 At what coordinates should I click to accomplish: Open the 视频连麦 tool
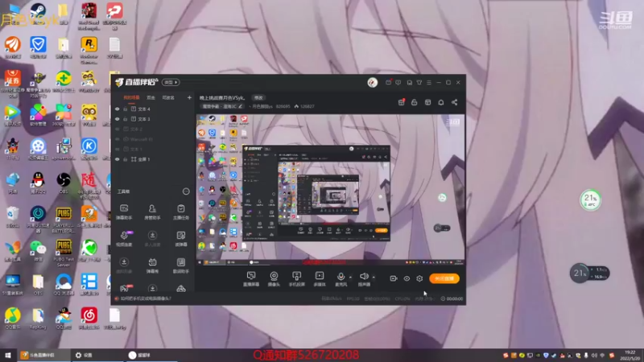point(124,239)
